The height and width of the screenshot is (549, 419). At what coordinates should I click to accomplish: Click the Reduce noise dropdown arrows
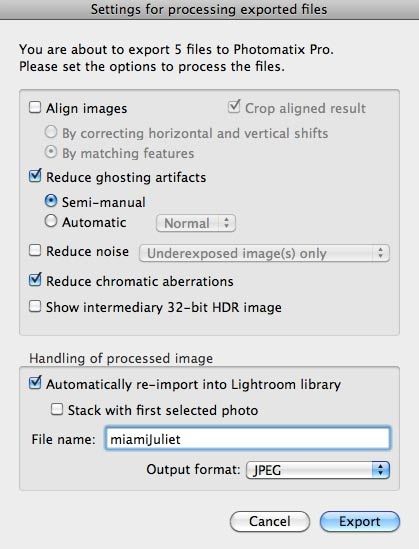point(381,253)
